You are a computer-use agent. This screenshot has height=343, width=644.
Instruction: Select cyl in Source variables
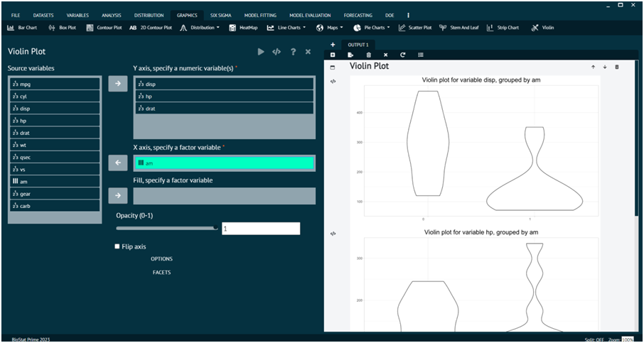(55, 97)
